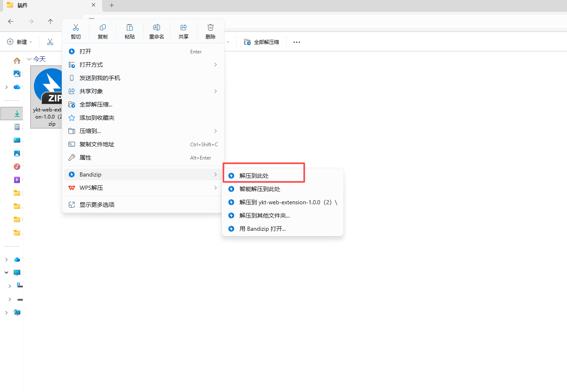
Task: Open a new tab with the plus button
Action: [112, 5]
